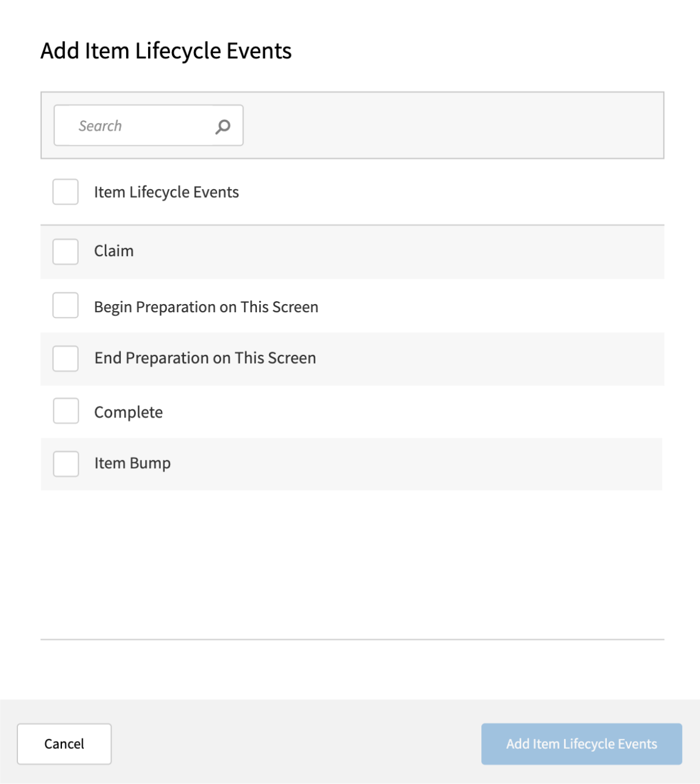
Task: Select the Claim row label
Action: pos(113,251)
